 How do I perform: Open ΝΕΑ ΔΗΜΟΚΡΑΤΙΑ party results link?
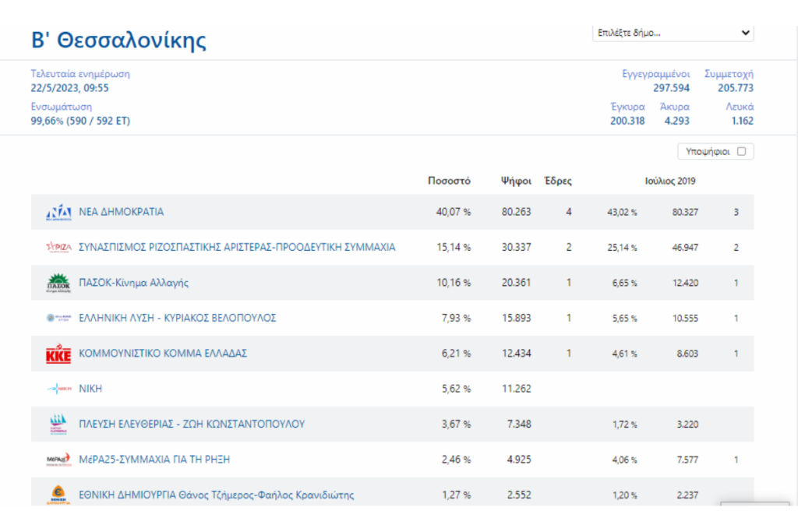(122, 212)
